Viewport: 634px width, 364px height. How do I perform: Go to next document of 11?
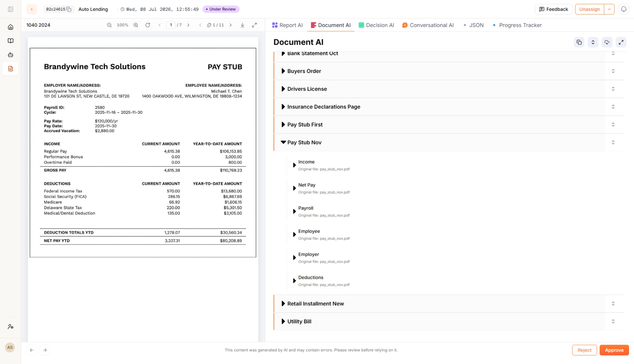point(231,25)
